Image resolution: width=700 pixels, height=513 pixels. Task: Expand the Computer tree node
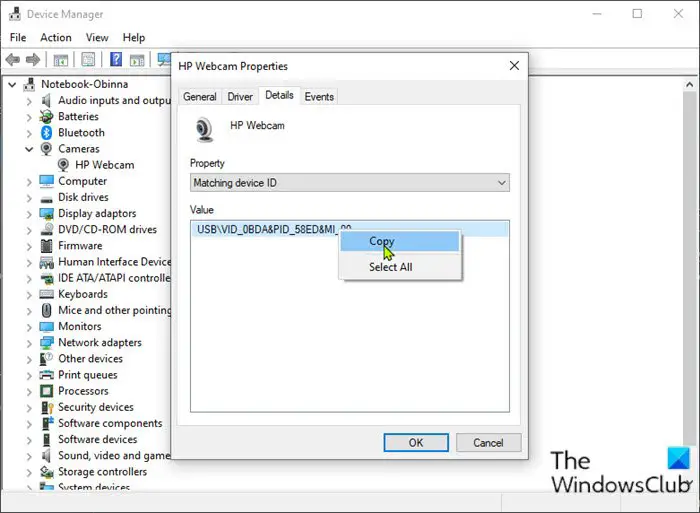(x=29, y=182)
